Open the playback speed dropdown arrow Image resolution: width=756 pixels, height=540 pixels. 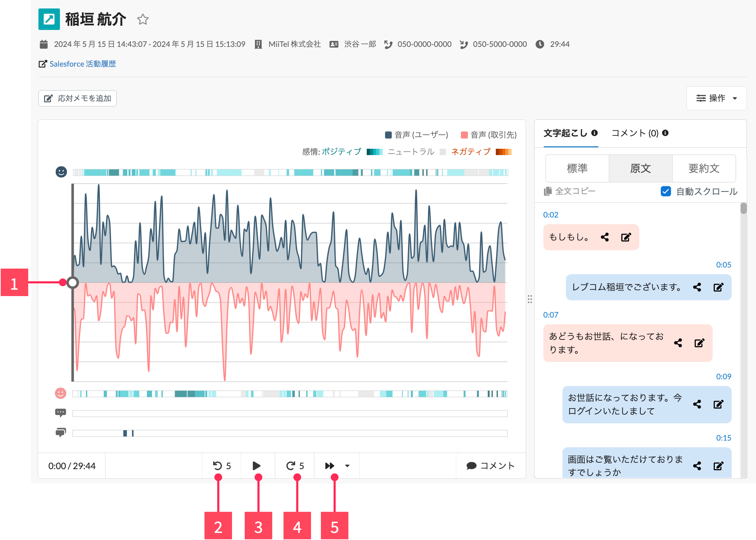click(x=347, y=466)
